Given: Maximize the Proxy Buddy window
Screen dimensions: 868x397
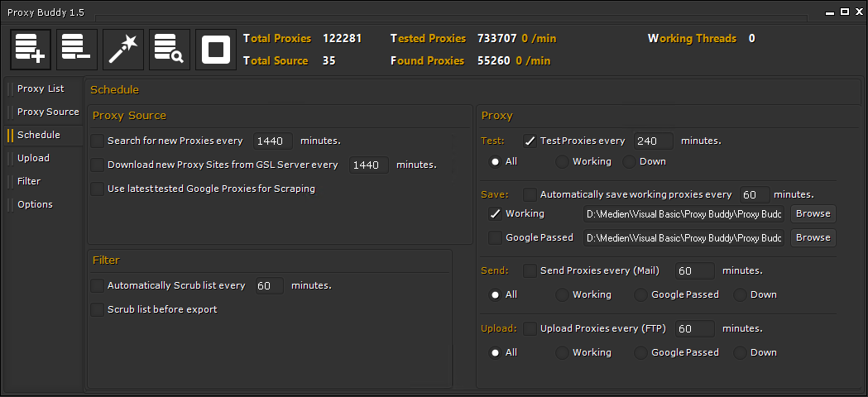Looking at the screenshot, I should (x=845, y=12).
